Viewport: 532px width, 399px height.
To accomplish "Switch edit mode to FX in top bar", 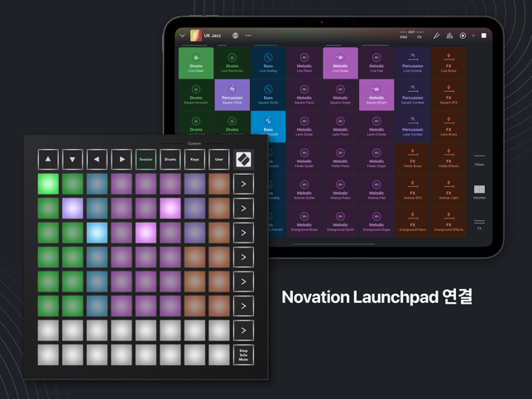I will (x=419, y=37).
